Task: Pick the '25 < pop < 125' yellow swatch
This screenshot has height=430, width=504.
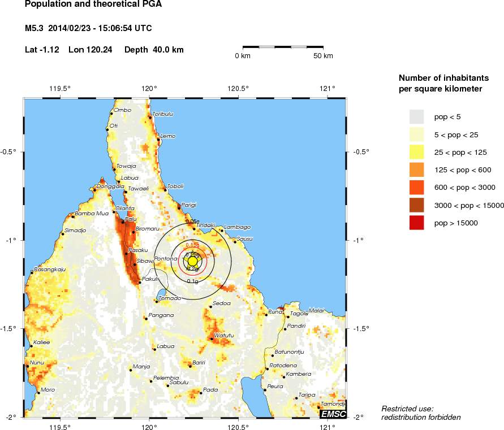Action: [x=416, y=151]
